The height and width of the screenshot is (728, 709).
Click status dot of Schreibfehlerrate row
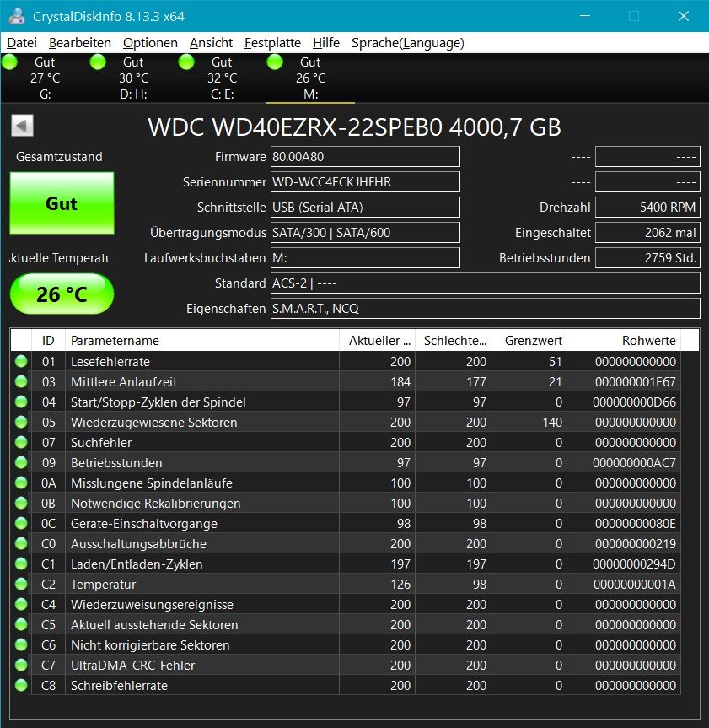[x=21, y=685]
